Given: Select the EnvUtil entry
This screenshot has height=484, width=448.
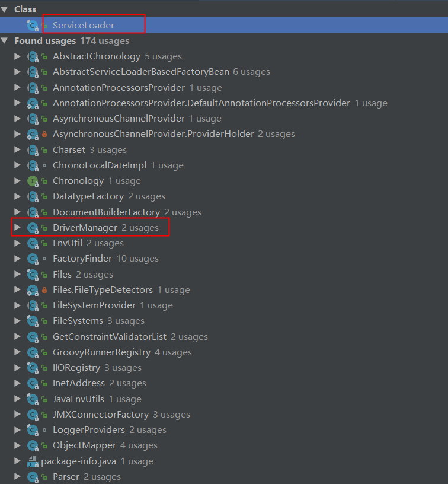Looking at the screenshot, I should [88, 243].
